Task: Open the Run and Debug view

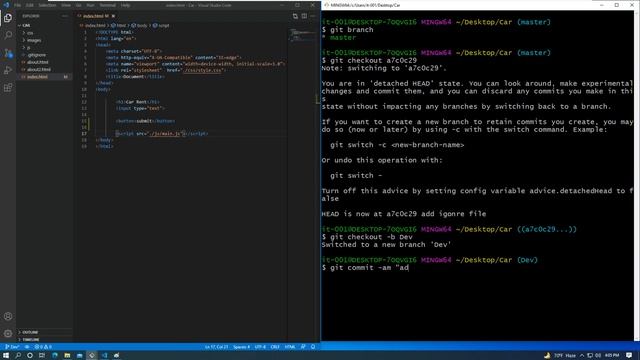Action: pyautogui.click(x=8, y=70)
